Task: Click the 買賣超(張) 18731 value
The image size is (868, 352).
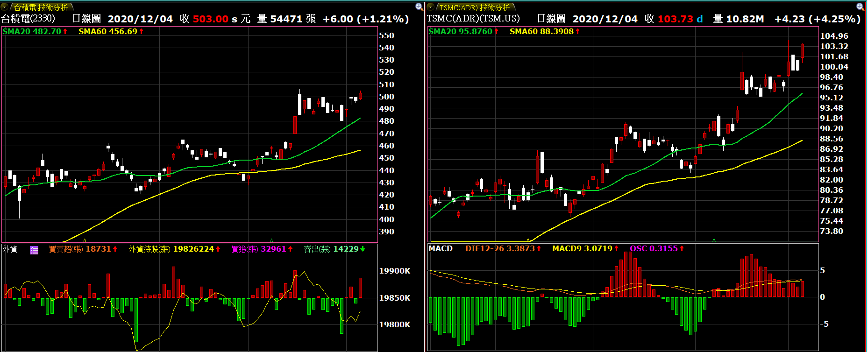Action: click(83, 249)
